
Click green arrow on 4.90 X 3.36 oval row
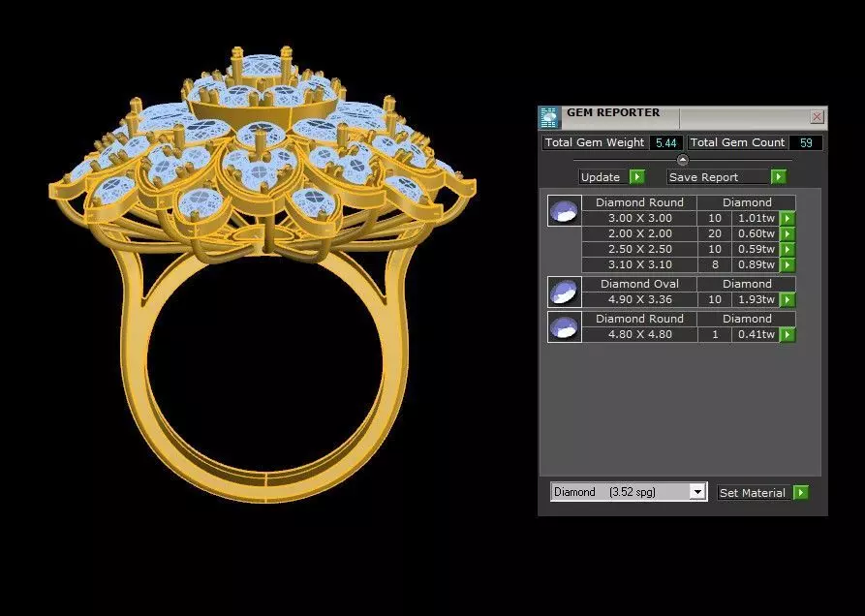[x=788, y=299]
